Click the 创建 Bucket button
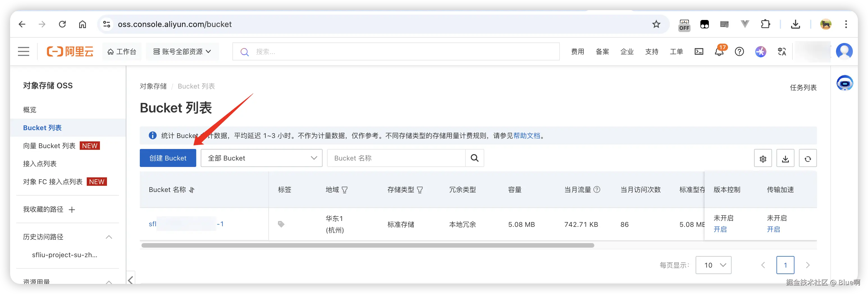Image resolution: width=868 pixels, height=294 pixels. pyautogui.click(x=168, y=158)
